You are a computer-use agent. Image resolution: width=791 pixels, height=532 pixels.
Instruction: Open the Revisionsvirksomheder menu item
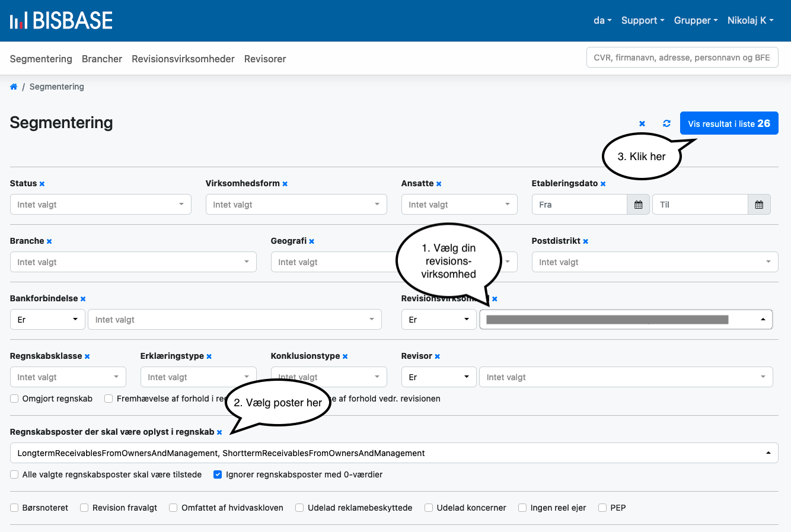tap(183, 59)
